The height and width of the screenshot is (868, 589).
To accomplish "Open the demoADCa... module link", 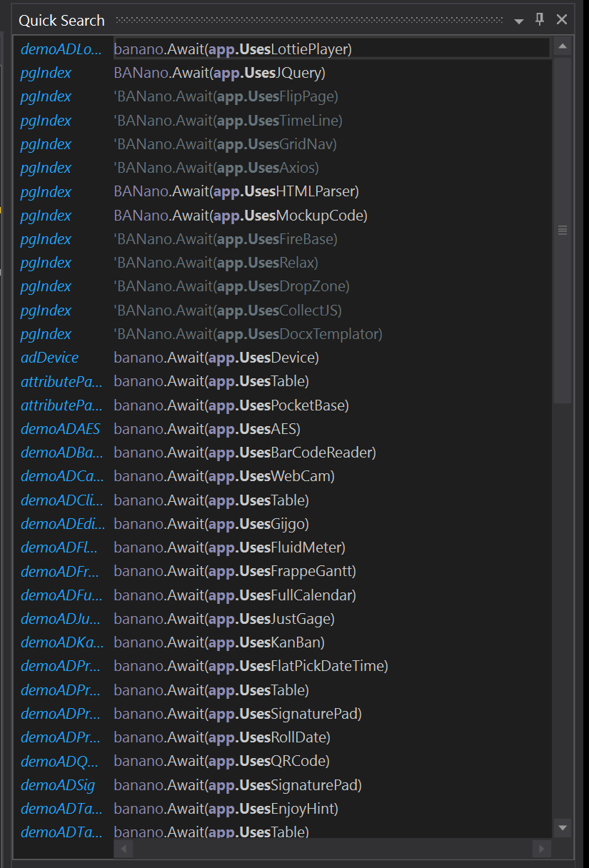I will tap(62, 476).
